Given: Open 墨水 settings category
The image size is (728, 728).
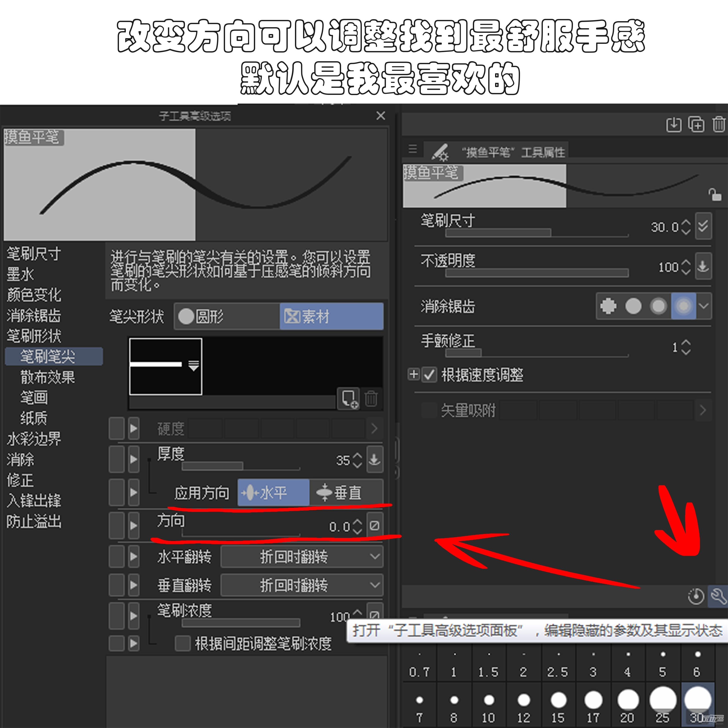Looking at the screenshot, I should [x=20, y=274].
